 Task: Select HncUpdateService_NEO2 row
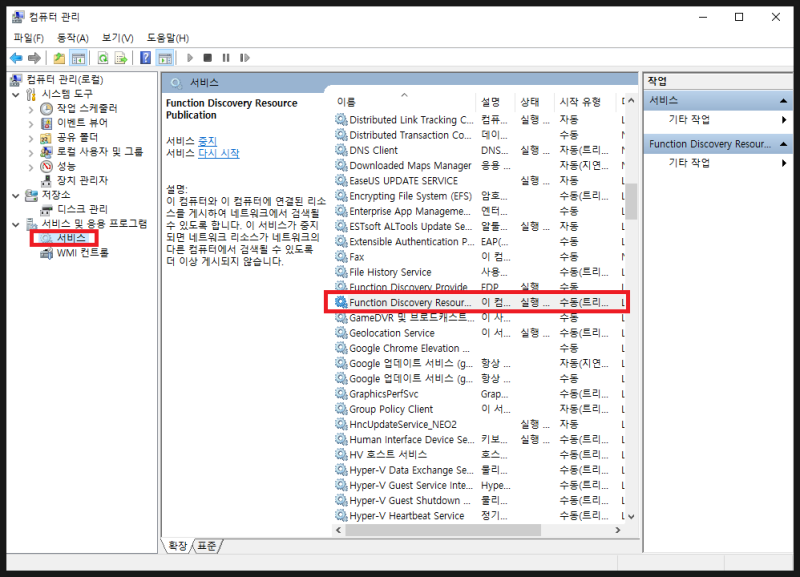[x=480, y=424]
